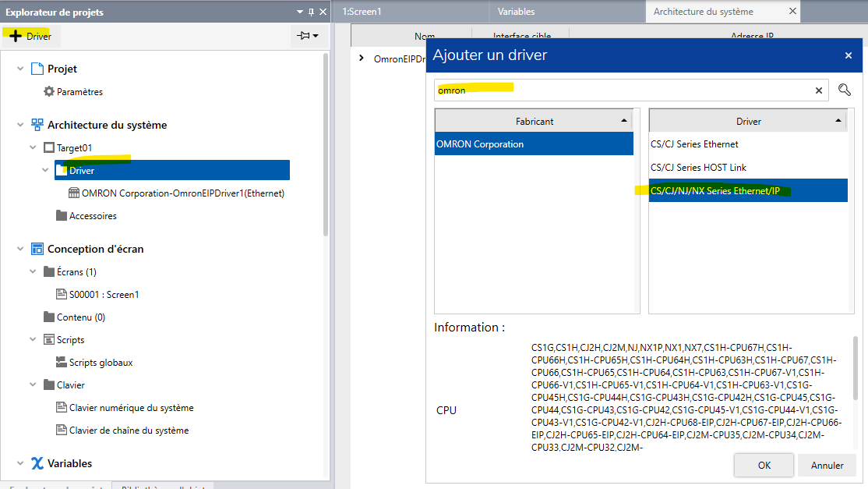Click the Clavier de chaîne du système icon

62,431
